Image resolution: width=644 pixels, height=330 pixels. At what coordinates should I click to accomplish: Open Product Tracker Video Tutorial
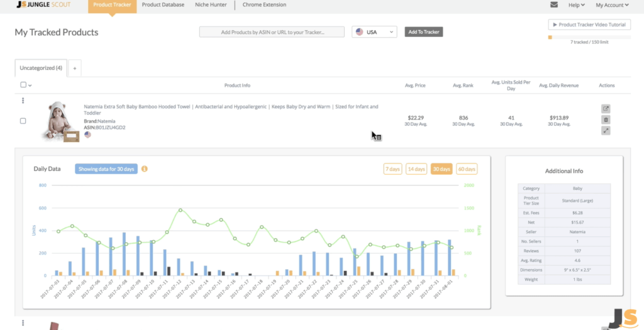coord(589,25)
